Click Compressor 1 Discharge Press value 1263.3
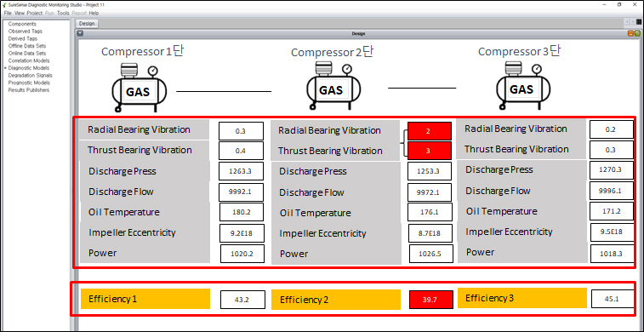 241,171
